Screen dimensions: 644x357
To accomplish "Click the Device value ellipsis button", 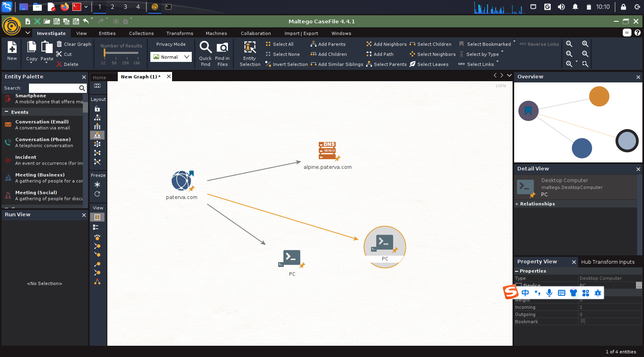I will [x=639, y=285].
